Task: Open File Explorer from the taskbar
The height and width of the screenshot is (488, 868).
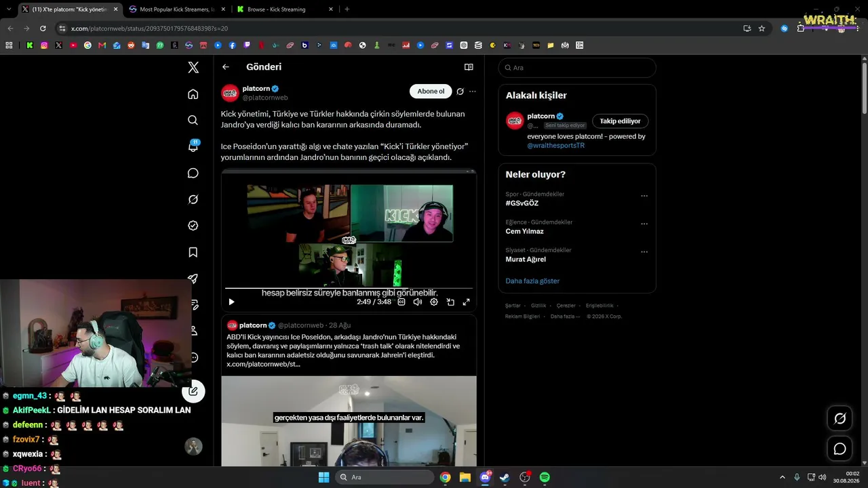Action: click(x=465, y=477)
